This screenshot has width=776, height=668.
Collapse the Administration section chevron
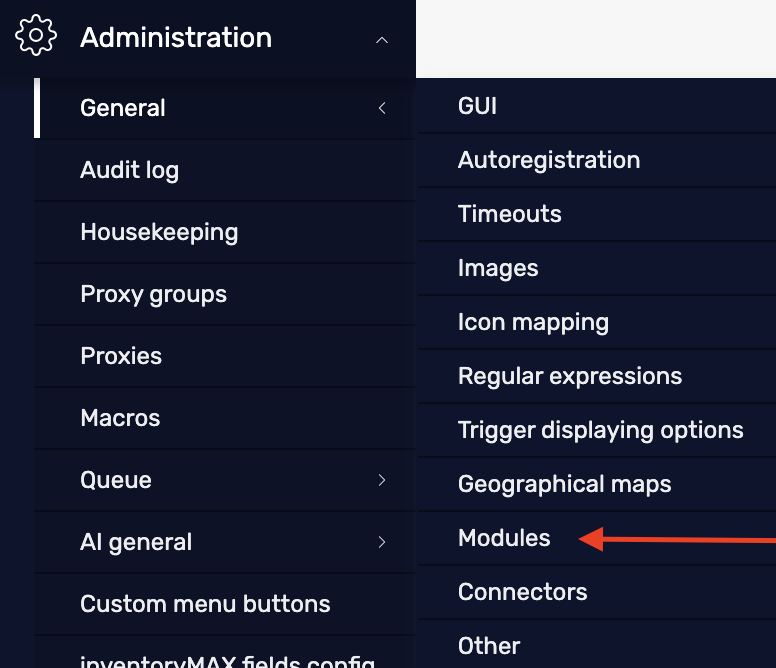click(381, 39)
